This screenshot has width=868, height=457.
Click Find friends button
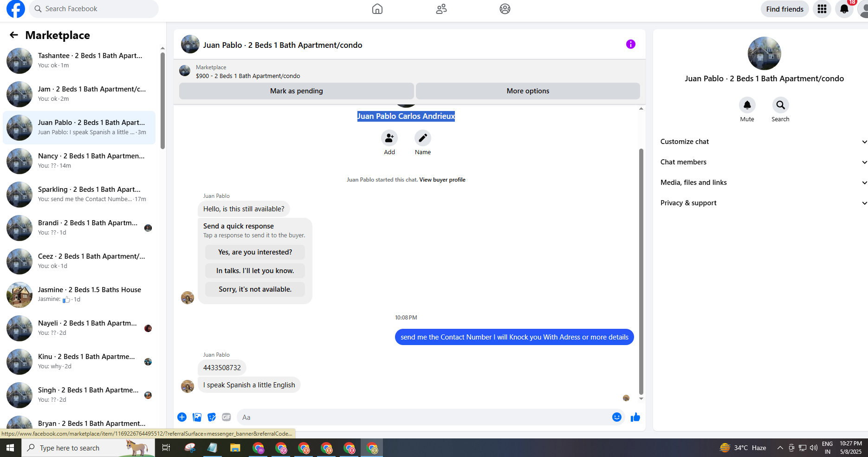point(785,9)
